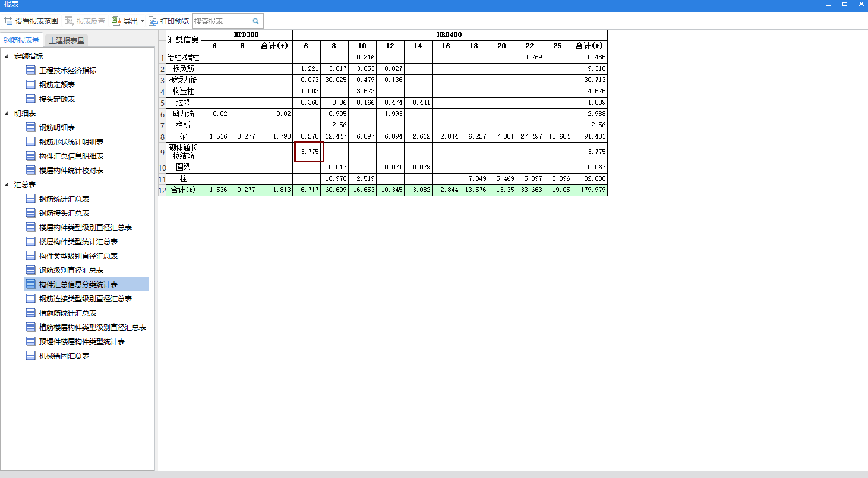Open the 钢筋级别直径汇总表 report

coord(71,270)
